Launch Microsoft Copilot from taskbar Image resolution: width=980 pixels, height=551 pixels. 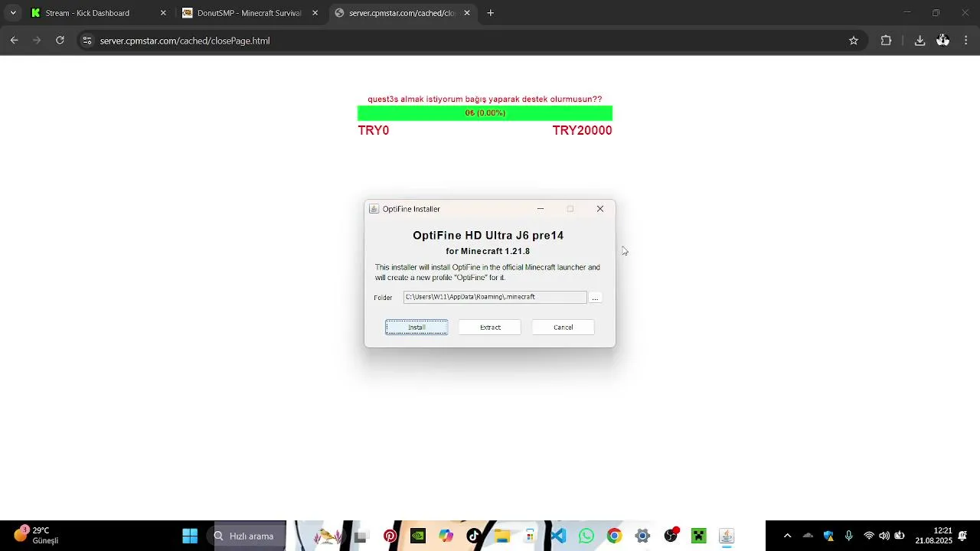click(x=446, y=536)
